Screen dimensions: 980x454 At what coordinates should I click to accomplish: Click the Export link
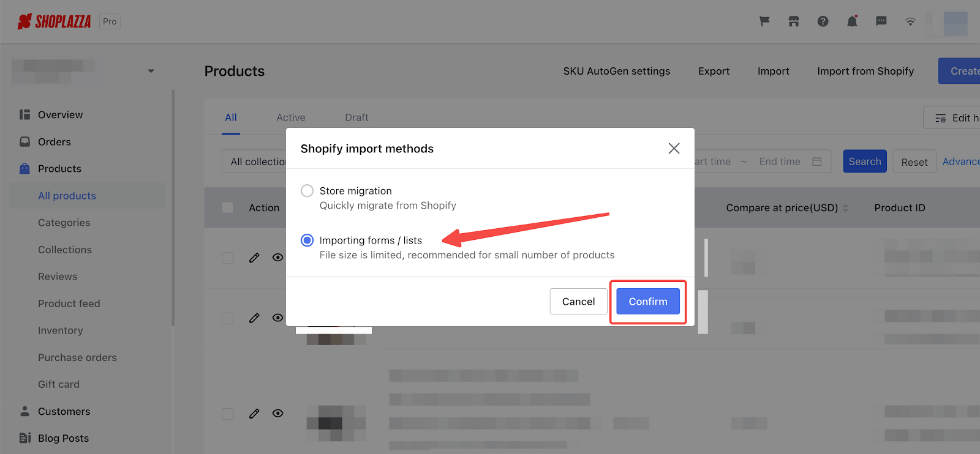(x=714, y=71)
